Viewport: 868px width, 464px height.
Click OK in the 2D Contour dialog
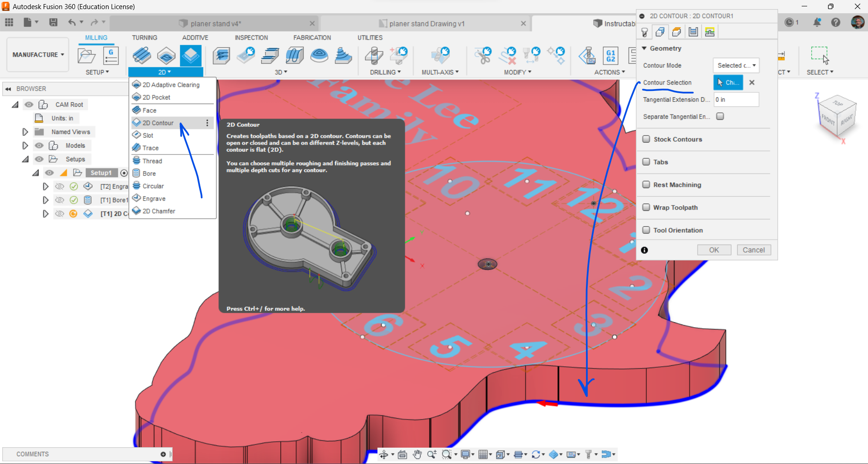714,250
